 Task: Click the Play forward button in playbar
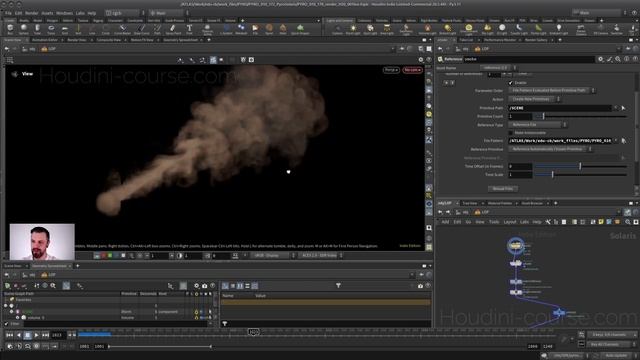click(36, 335)
